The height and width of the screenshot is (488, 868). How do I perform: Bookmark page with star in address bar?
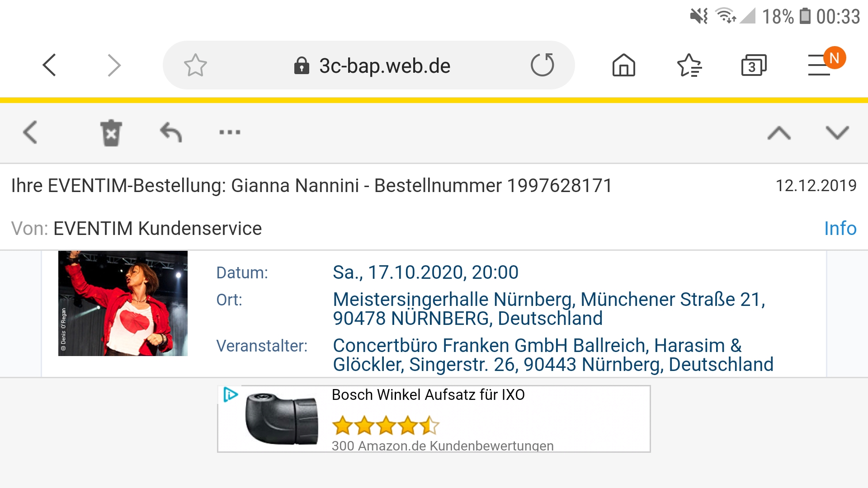point(195,66)
